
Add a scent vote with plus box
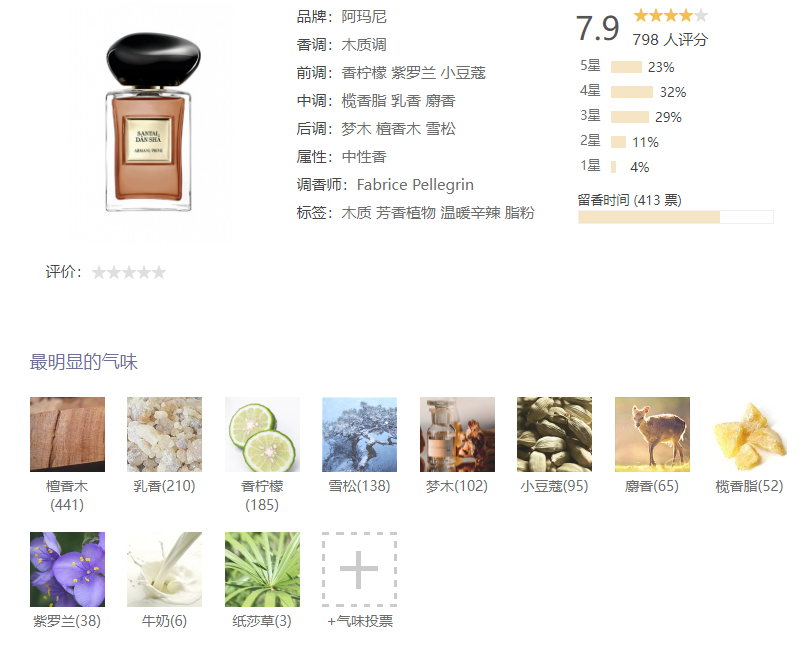pyautogui.click(x=359, y=569)
